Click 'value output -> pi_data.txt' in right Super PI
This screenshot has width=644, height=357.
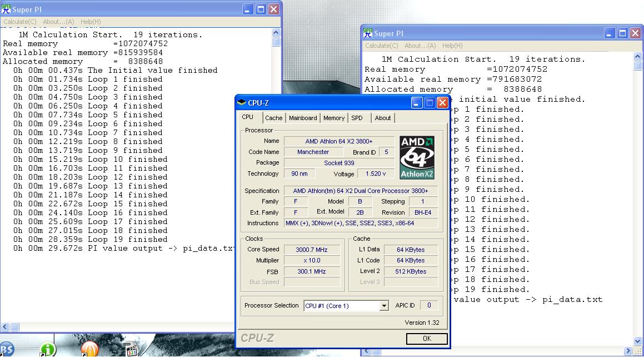528,300
